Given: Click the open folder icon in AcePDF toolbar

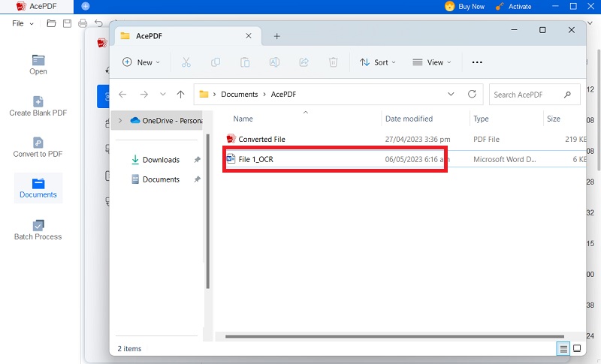Looking at the screenshot, I should (x=51, y=24).
